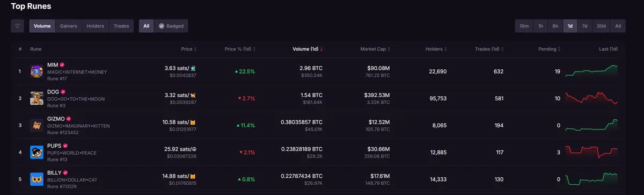Sort by the Price column
The height and width of the screenshot is (195, 644).
point(188,49)
